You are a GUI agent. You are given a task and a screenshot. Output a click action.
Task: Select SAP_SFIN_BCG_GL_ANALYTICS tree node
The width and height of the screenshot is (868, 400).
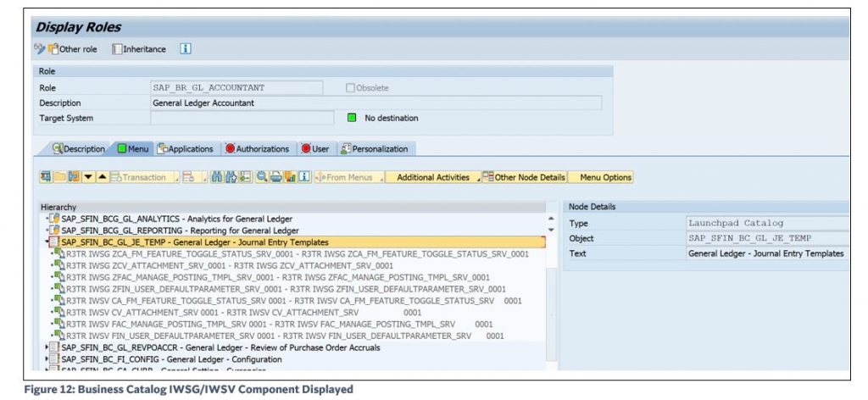click(x=176, y=219)
